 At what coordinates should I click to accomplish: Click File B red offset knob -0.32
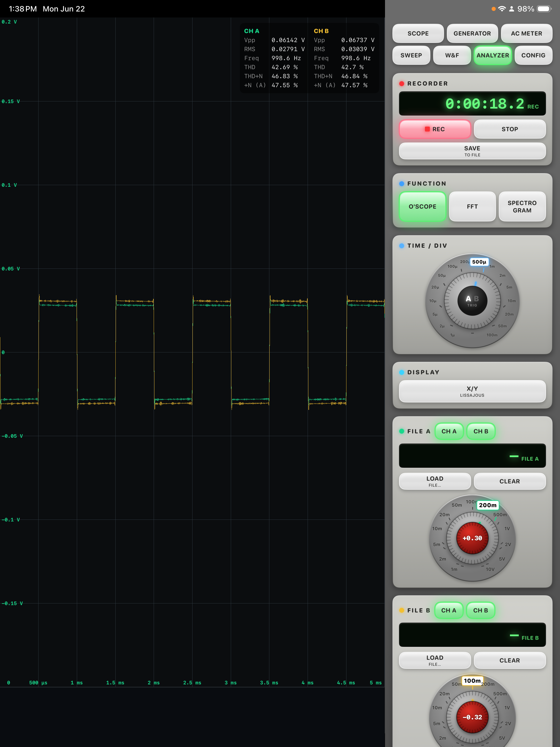(472, 717)
